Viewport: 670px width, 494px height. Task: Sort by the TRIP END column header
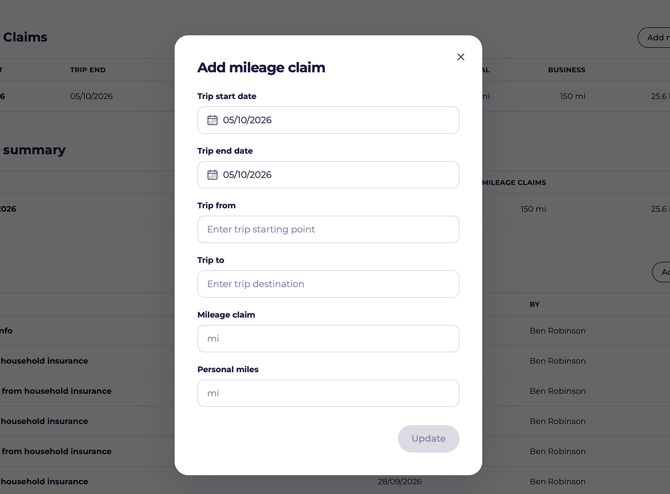pos(88,70)
